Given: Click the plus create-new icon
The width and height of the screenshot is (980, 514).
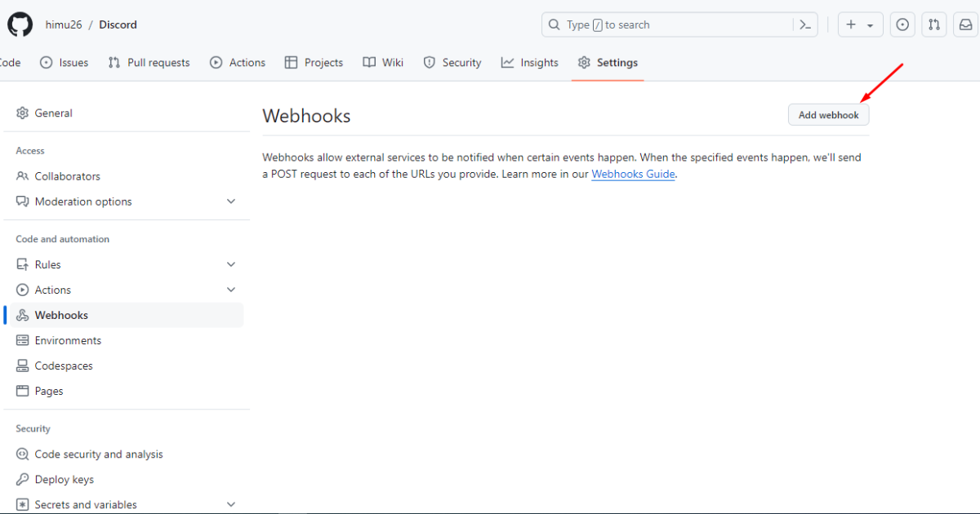Looking at the screenshot, I should point(851,25).
